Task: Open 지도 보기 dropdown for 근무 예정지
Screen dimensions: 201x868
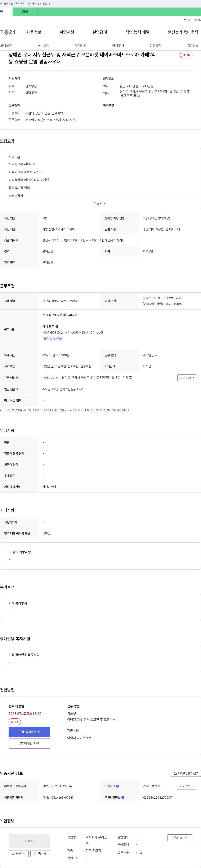Action: click(x=187, y=378)
